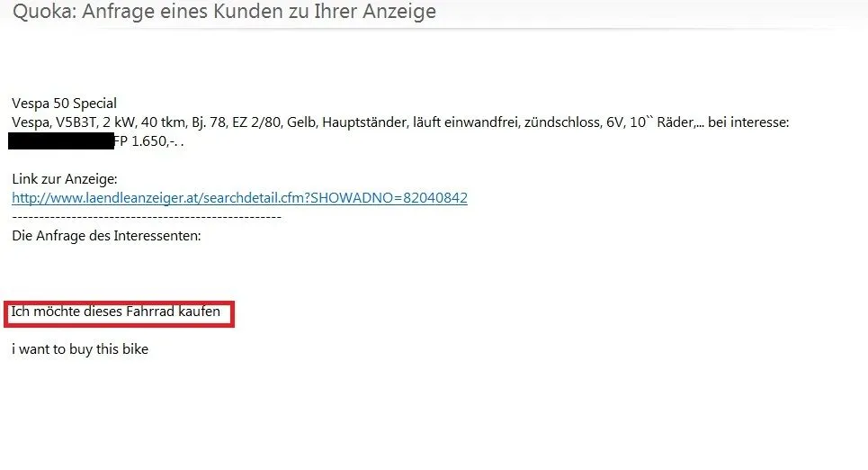This screenshot has width=868, height=470.
Task: Select "Die Anfrage des Interessenten:" text
Action: point(106,236)
